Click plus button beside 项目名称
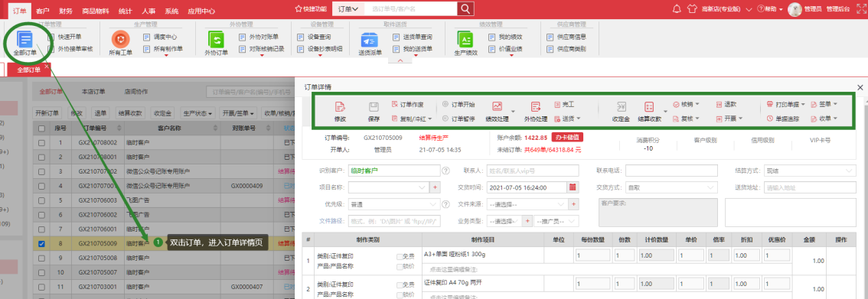The image size is (868, 299). pyautogui.click(x=435, y=187)
